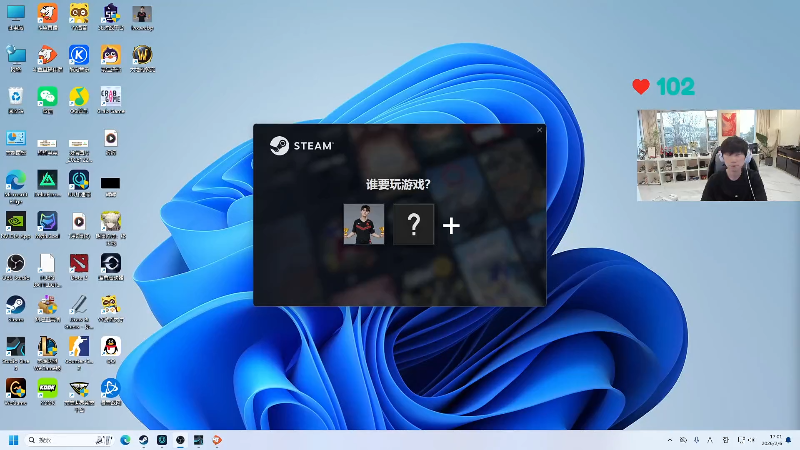Viewport: 800px width, 450px height.
Task: Open the orange Douyu icon on taskbar
Action: tap(217, 440)
